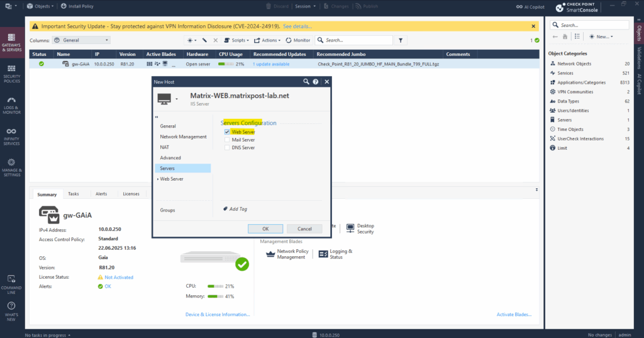Screen dimensions: 644x338
Task: Switch to the Licenses tab
Action: point(131,194)
